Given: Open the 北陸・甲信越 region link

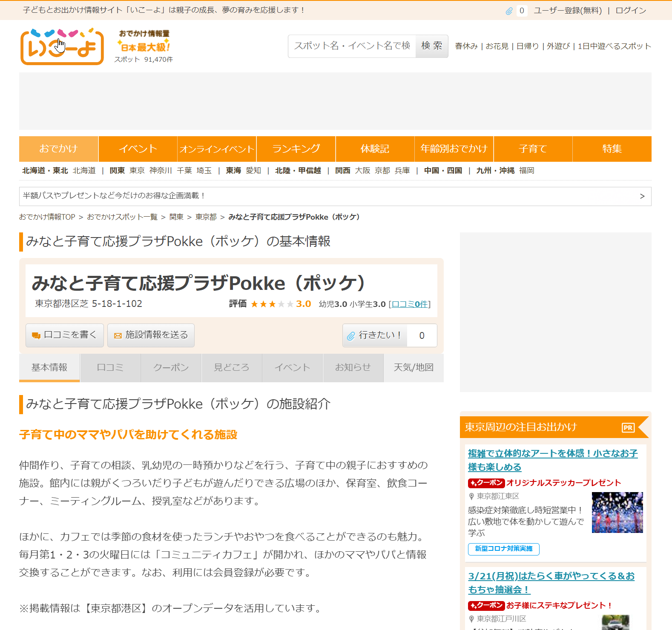Looking at the screenshot, I should pyautogui.click(x=298, y=171).
